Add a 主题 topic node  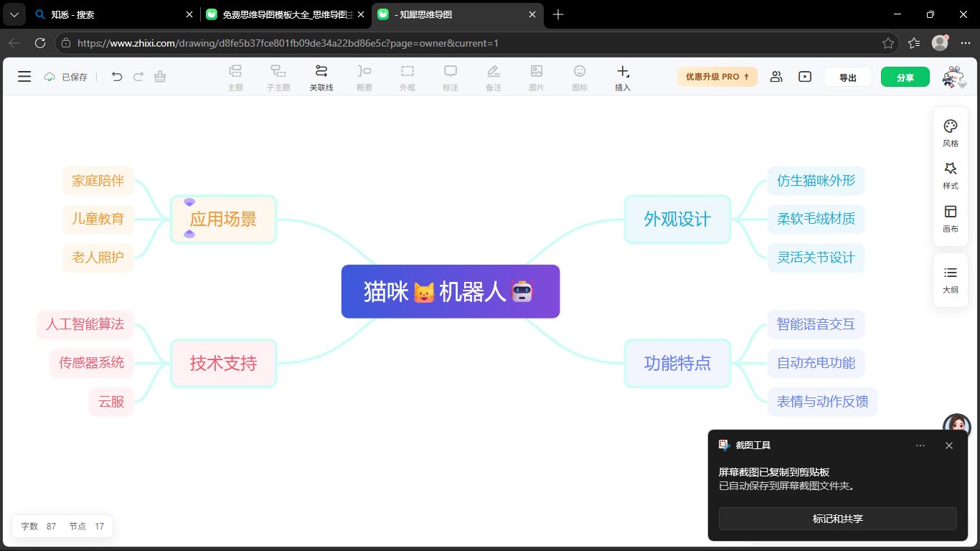235,77
